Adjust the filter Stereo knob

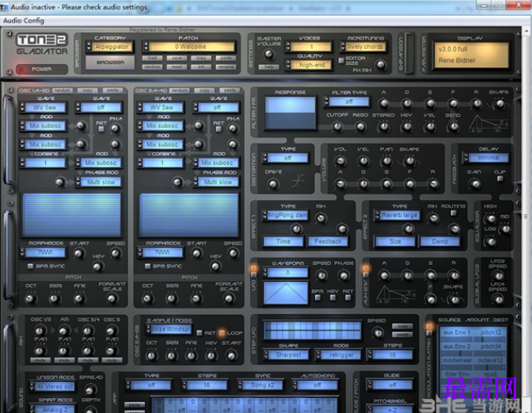[x=384, y=127]
